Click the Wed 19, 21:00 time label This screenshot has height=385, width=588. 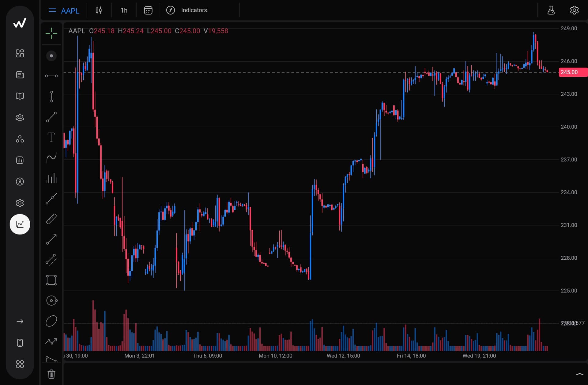(x=479, y=356)
